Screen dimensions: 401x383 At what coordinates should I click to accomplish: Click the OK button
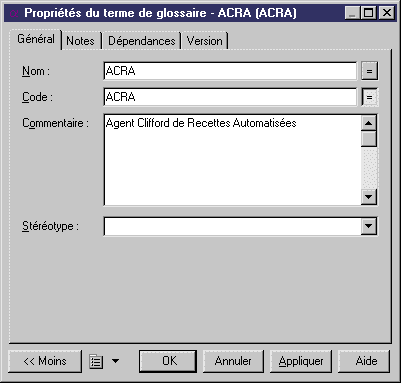(x=168, y=361)
